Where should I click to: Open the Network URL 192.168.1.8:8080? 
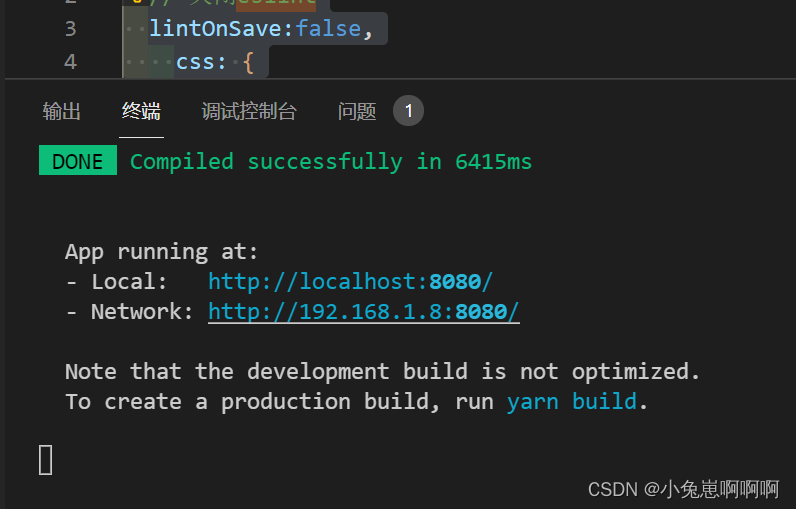point(363,312)
